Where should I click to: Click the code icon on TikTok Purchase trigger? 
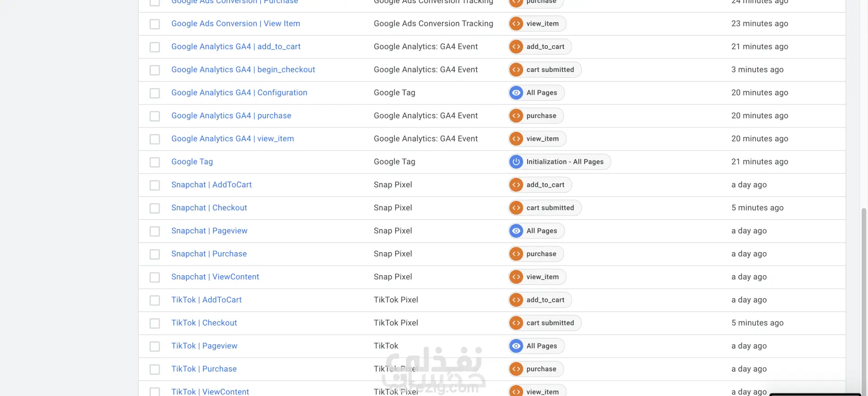click(516, 369)
